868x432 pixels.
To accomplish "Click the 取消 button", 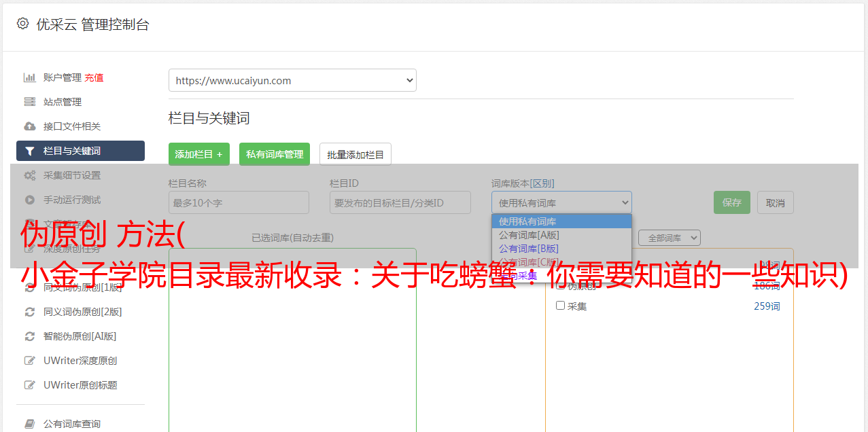I will (776, 202).
